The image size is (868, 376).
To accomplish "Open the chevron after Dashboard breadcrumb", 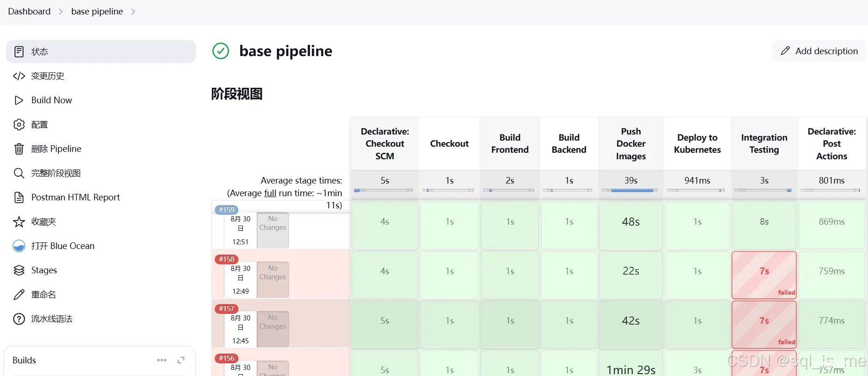I will coord(61,12).
